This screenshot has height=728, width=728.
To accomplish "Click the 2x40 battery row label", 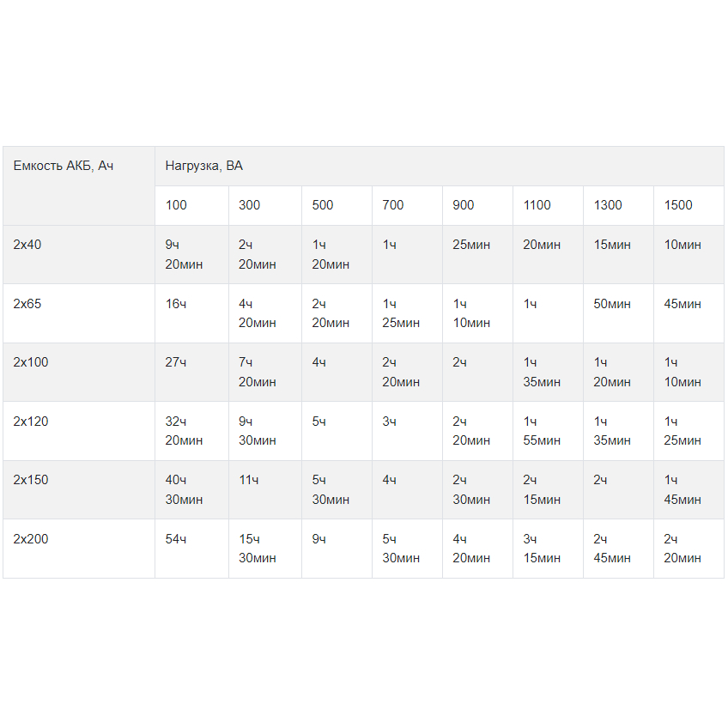I will pyautogui.click(x=79, y=255).
